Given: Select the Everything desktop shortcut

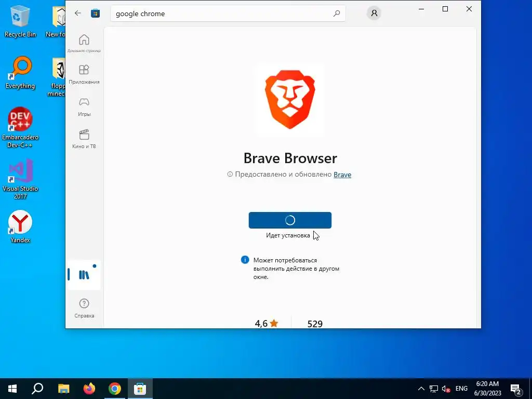Looking at the screenshot, I should 20,73.
